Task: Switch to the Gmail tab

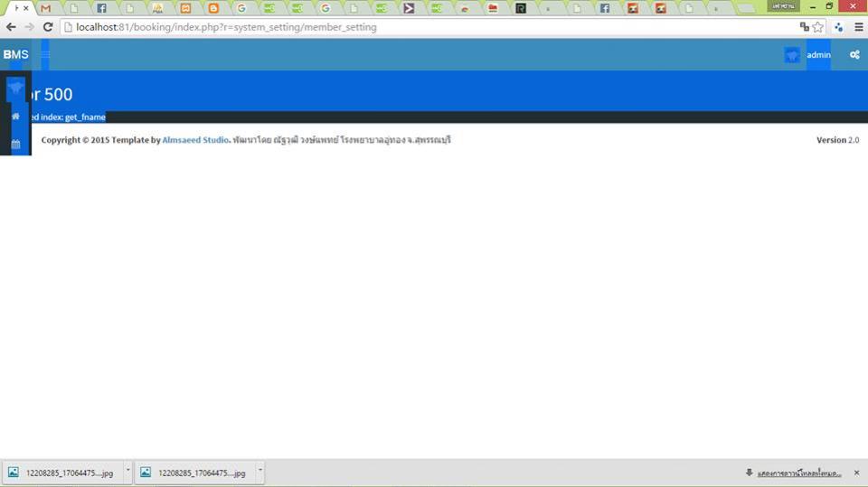Action: click(x=46, y=8)
